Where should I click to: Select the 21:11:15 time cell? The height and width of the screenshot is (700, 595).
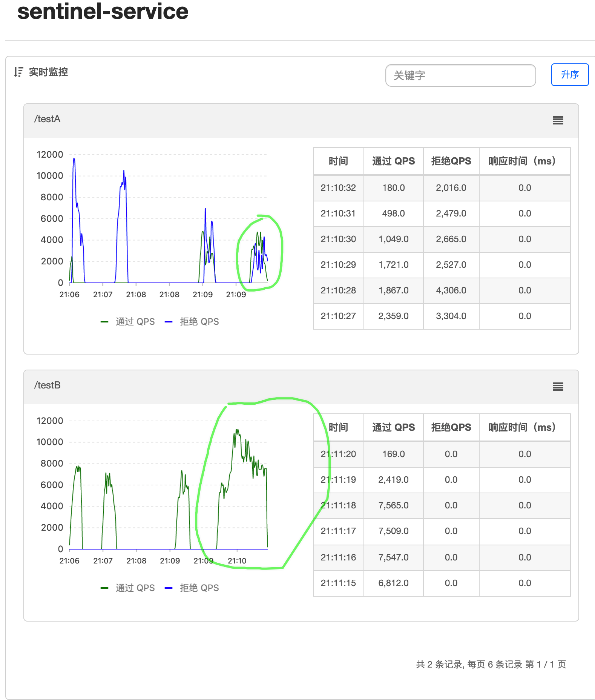[x=338, y=583]
